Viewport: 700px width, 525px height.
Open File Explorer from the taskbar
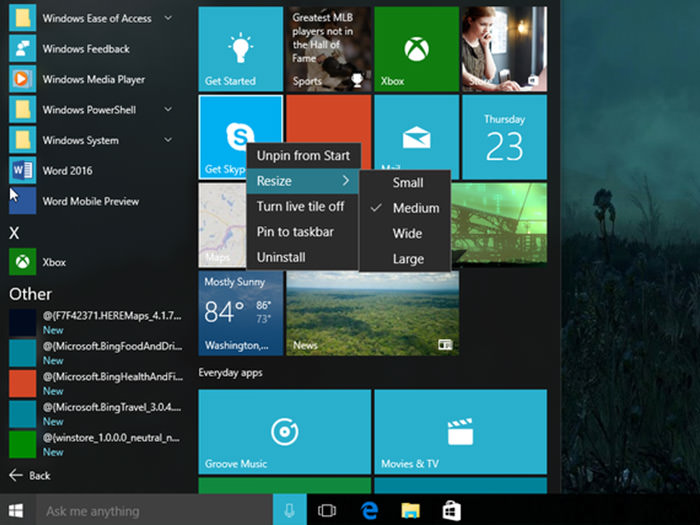click(x=410, y=511)
